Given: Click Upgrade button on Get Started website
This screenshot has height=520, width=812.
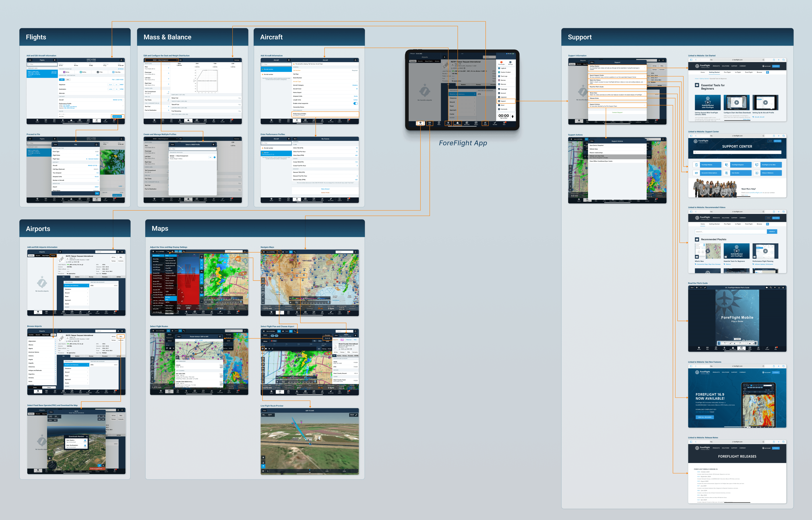Looking at the screenshot, I should coord(776,66).
